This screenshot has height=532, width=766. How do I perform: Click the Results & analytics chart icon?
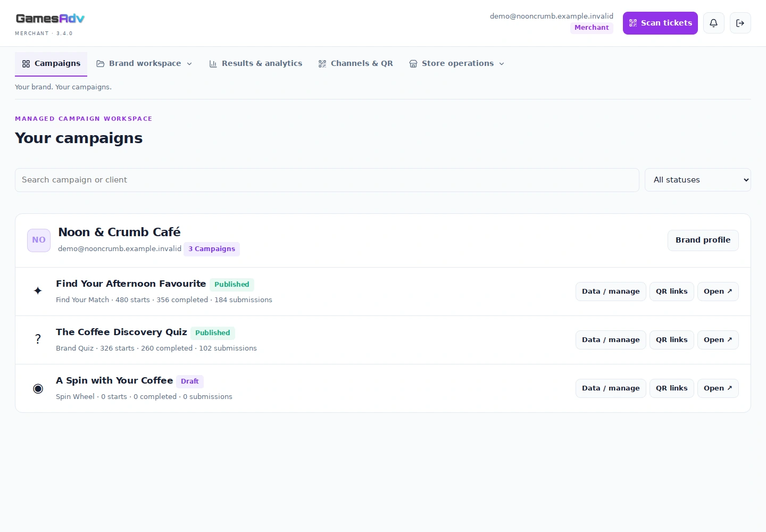pos(213,64)
